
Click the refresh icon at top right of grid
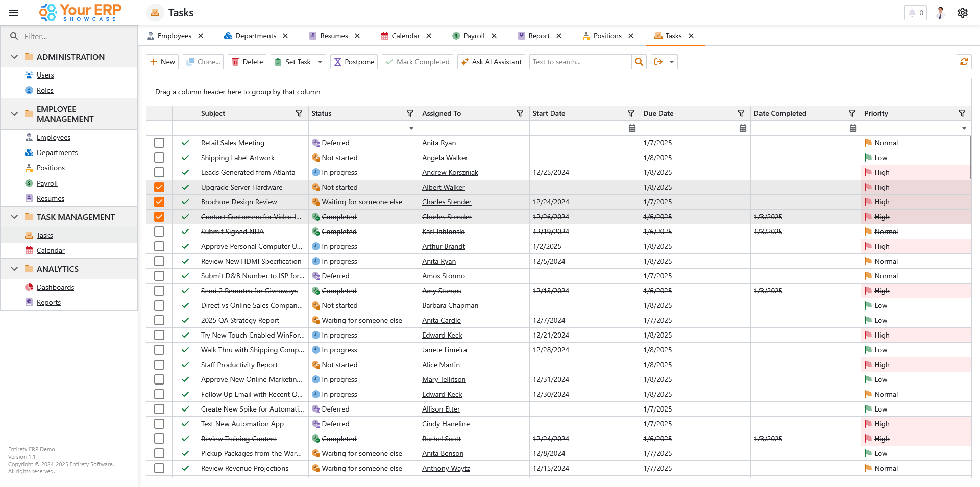pos(964,62)
